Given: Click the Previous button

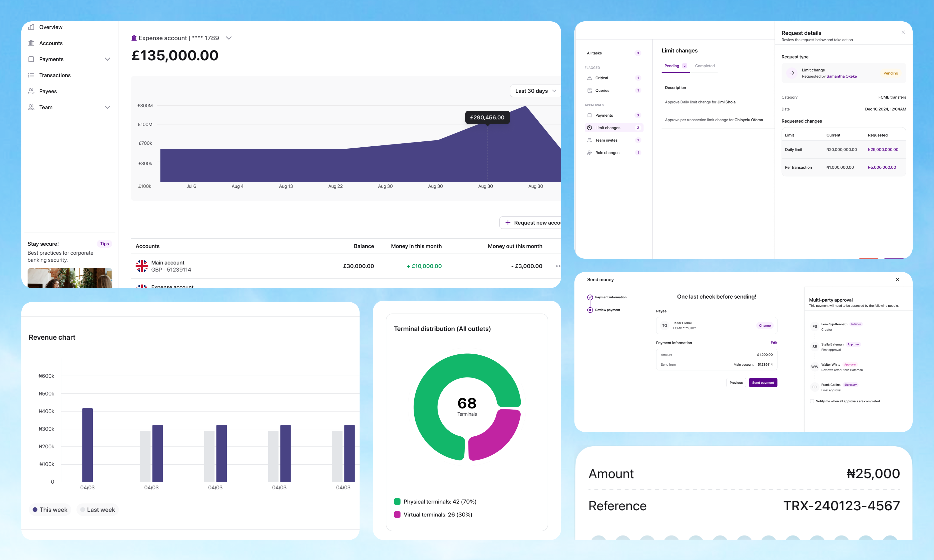Looking at the screenshot, I should 736,383.
